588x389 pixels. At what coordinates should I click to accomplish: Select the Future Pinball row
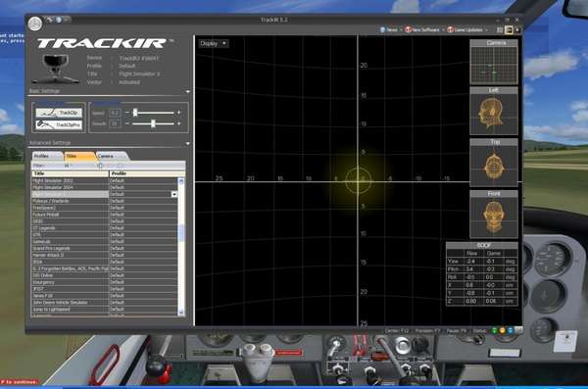pos(105,215)
